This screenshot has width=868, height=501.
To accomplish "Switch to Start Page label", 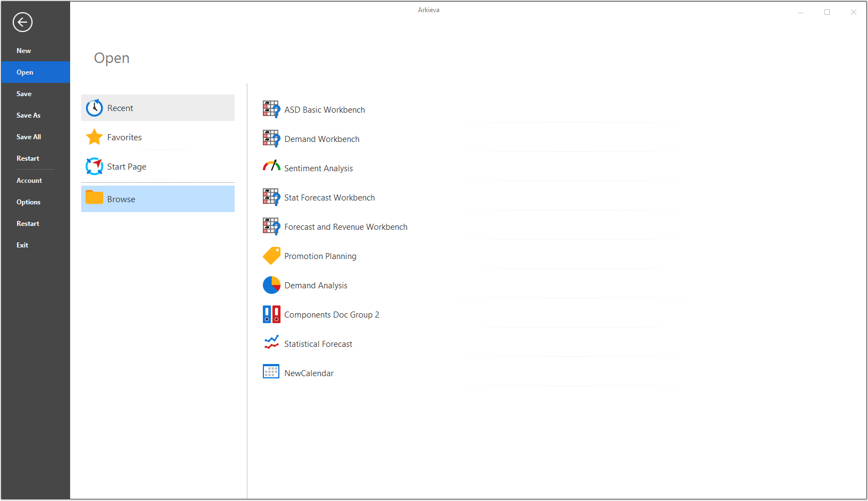I will (126, 167).
